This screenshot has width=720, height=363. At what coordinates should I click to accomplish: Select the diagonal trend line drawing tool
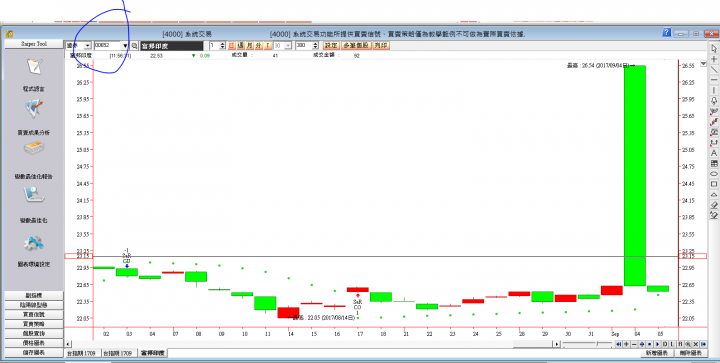point(714,69)
